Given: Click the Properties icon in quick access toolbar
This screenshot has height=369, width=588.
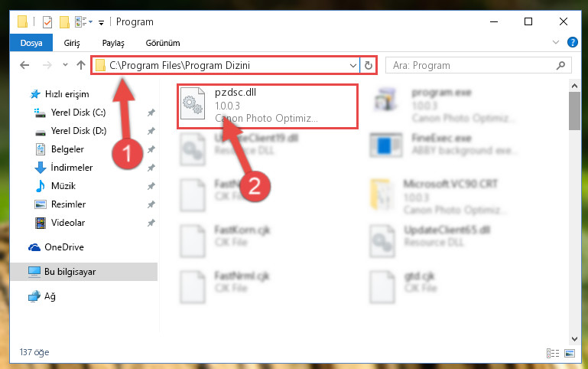Looking at the screenshot, I should coord(47,22).
